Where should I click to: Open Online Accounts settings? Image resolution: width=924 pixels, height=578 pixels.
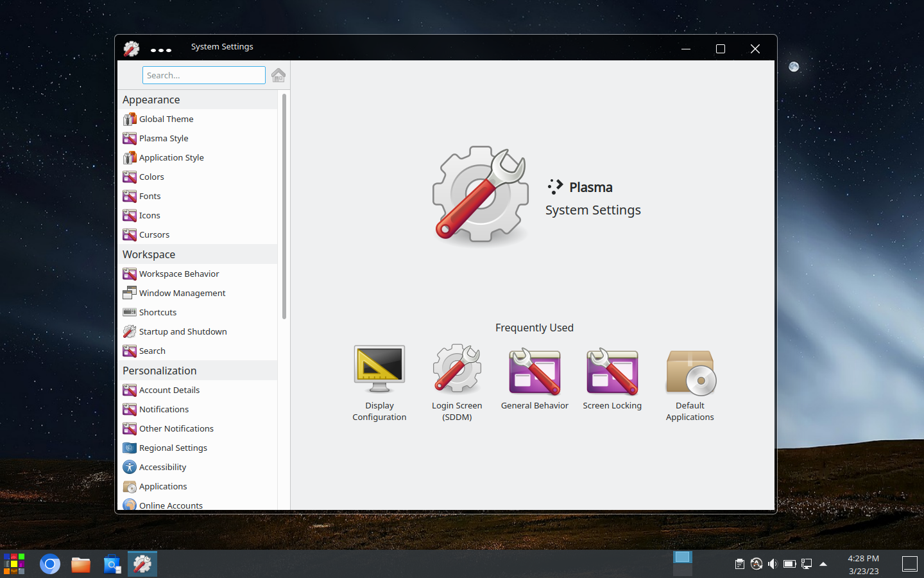tap(199, 504)
